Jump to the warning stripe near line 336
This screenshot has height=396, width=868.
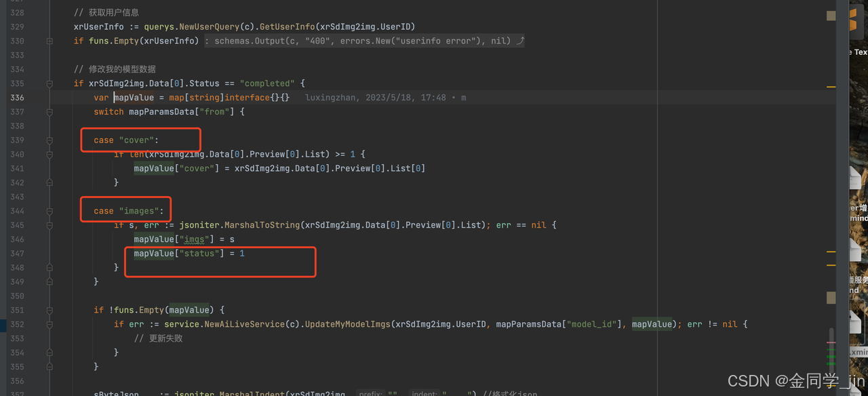831,87
